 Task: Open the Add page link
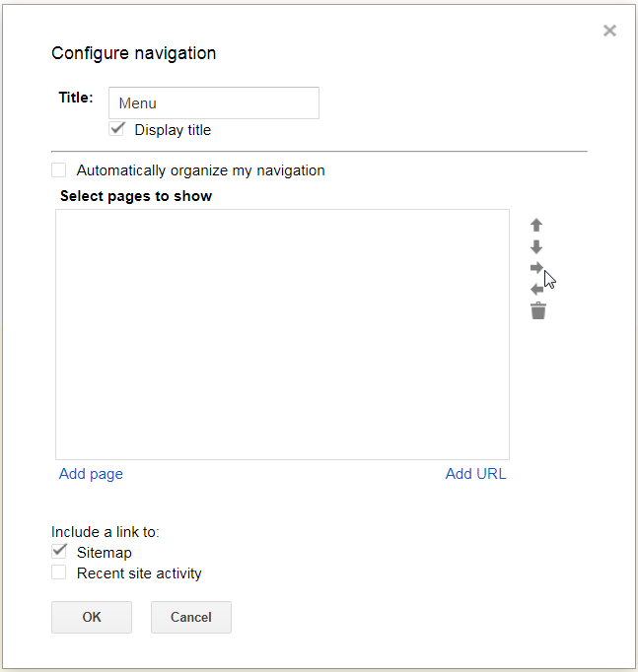point(91,474)
